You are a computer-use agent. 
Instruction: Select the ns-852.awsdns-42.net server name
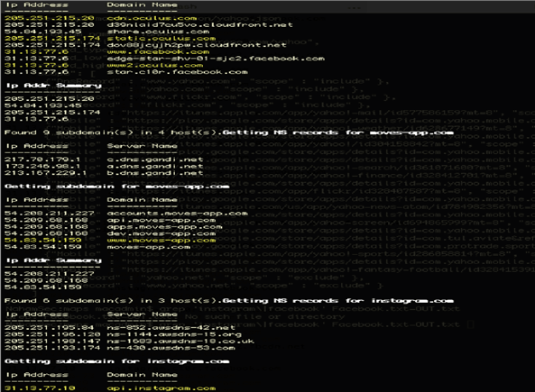[171, 328]
